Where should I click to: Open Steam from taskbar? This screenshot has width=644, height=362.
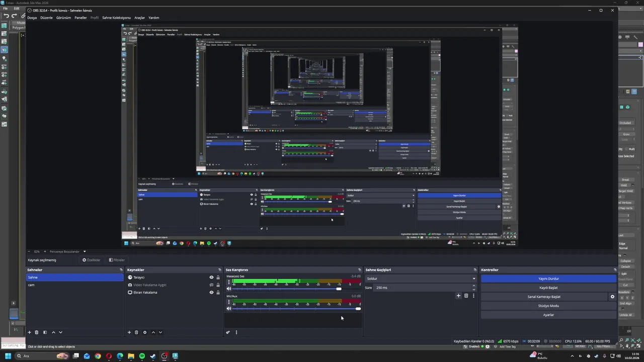tap(153, 356)
